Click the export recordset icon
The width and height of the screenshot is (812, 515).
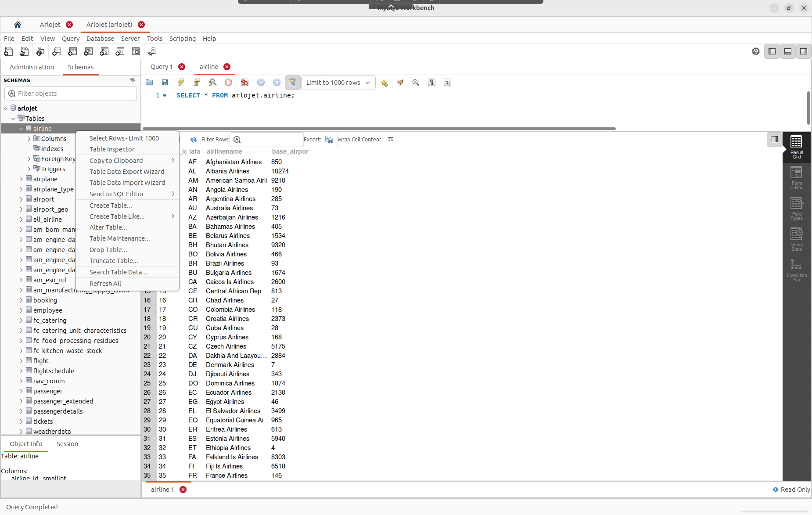pos(329,140)
